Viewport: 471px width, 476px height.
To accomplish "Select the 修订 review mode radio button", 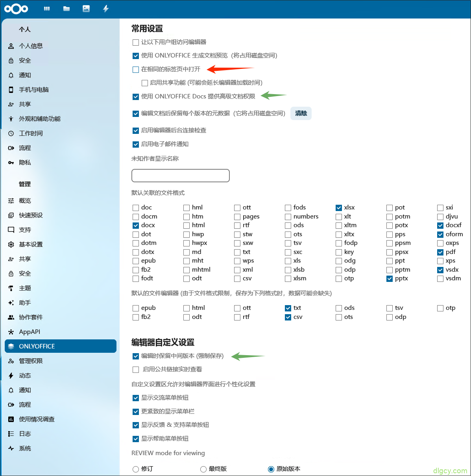I will click(x=136, y=469).
